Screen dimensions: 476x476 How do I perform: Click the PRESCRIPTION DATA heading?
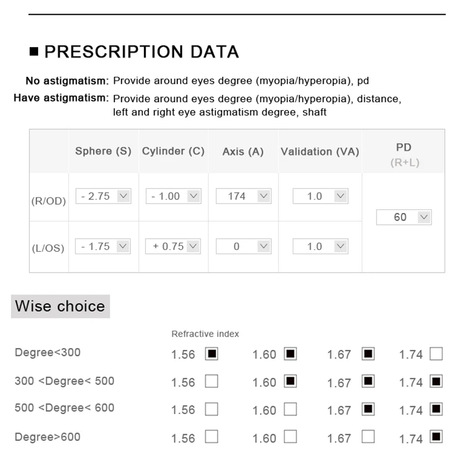click(141, 52)
